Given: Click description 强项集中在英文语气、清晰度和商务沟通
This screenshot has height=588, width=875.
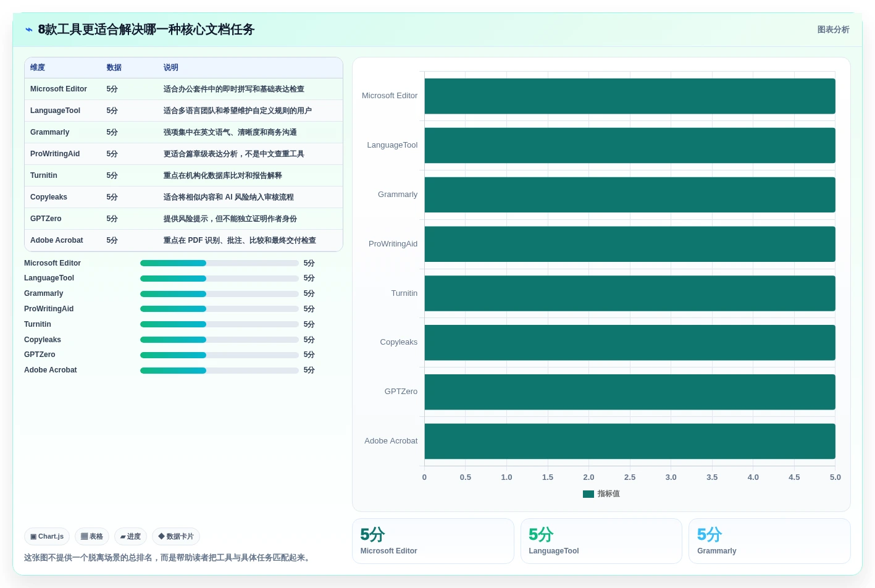Looking at the screenshot, I should click(x=230, y=132).
